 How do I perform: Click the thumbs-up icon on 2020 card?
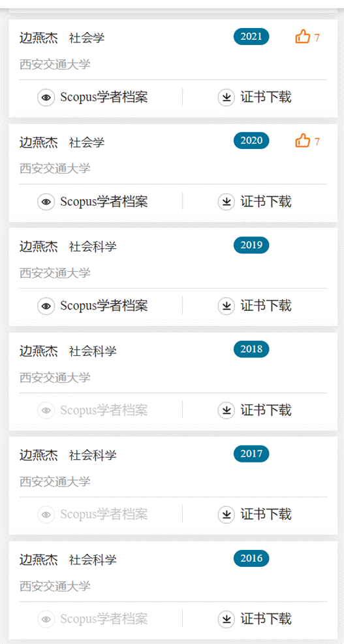(302, 141)
